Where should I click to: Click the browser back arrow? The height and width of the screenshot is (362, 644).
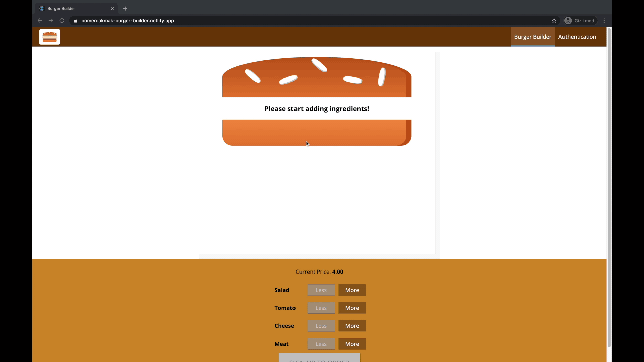pos(40,21)
